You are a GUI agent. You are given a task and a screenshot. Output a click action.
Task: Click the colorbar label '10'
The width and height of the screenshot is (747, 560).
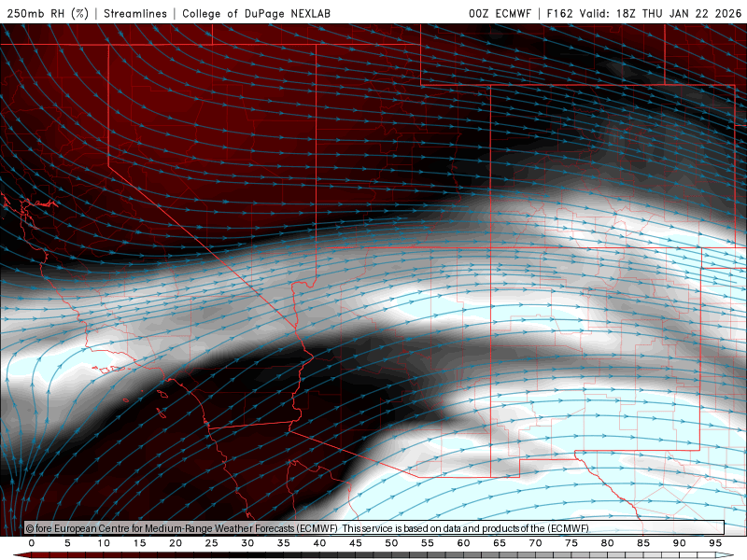tap(104, 543)
